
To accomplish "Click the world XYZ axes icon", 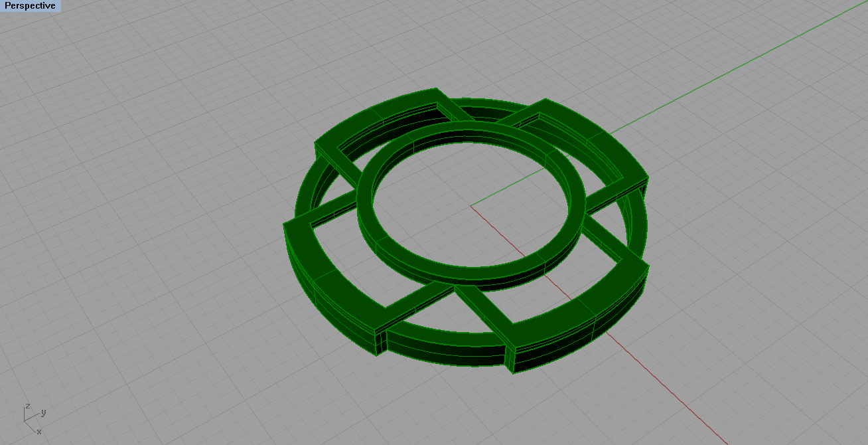I will (33, 418).
